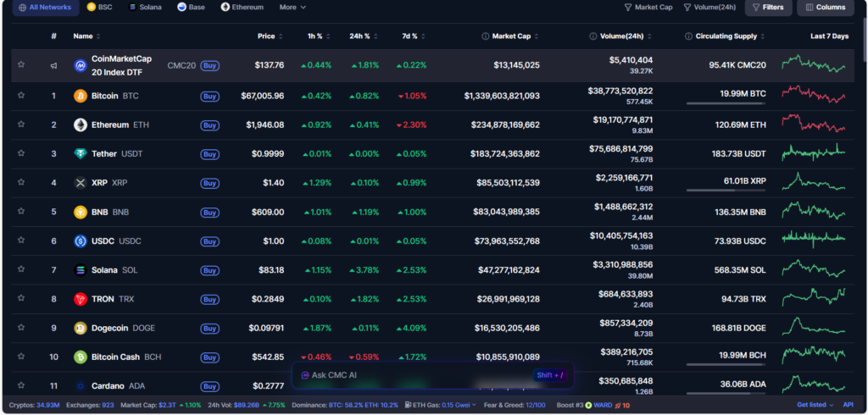Open the Filters button
The image size is (868, 415).
768,8
